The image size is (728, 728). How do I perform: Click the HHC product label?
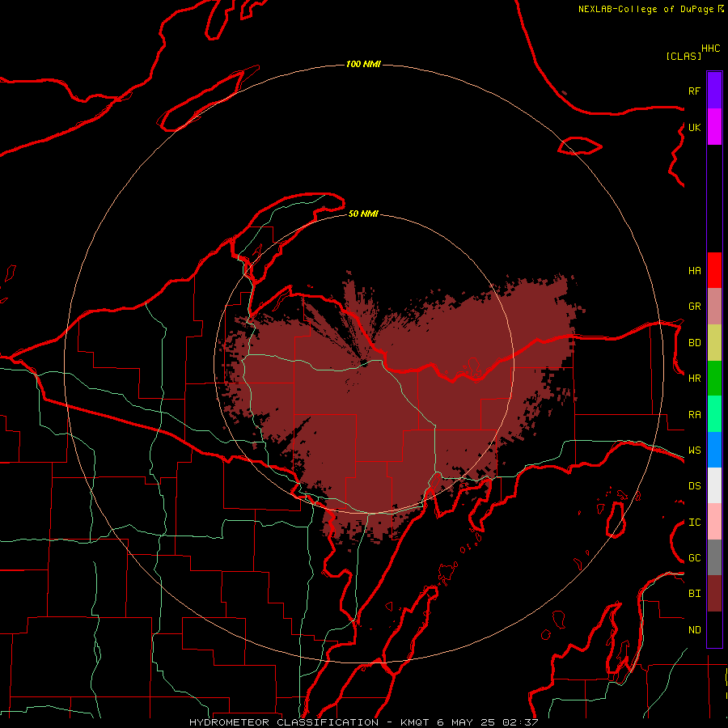click(710, 49)
